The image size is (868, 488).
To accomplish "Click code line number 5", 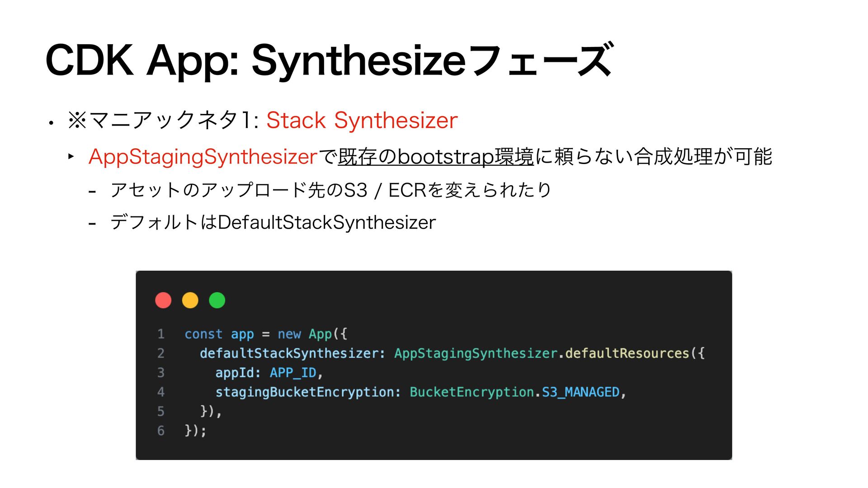I will pos(160,412).
